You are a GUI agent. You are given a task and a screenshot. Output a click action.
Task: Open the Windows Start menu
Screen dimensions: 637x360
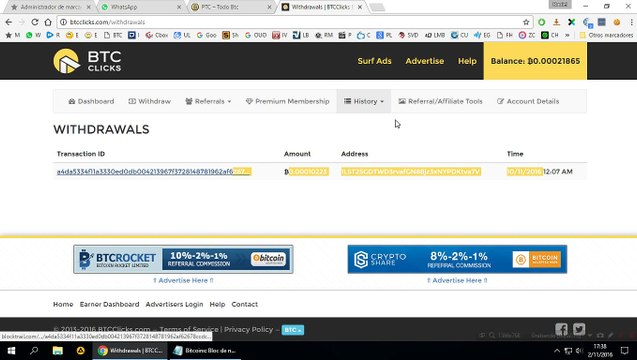pos(11,350)
